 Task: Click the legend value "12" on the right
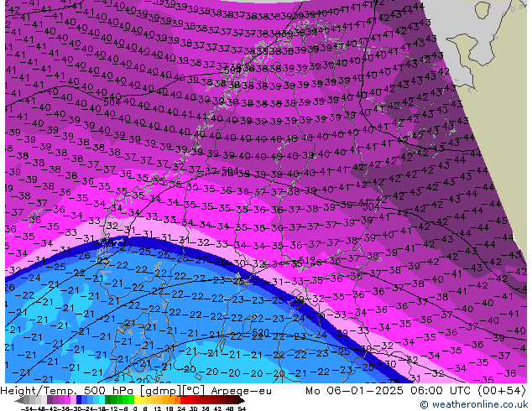pyautogui.click(x=158, y=409)
